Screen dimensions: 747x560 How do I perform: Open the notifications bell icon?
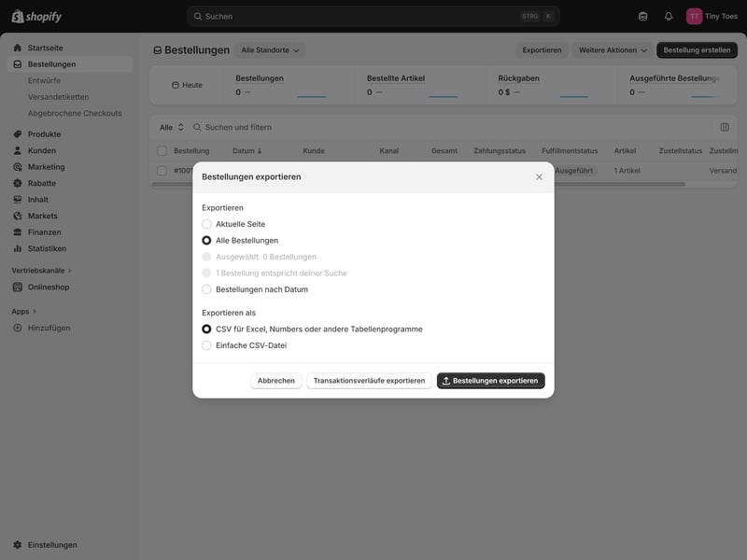coord(669,16)
